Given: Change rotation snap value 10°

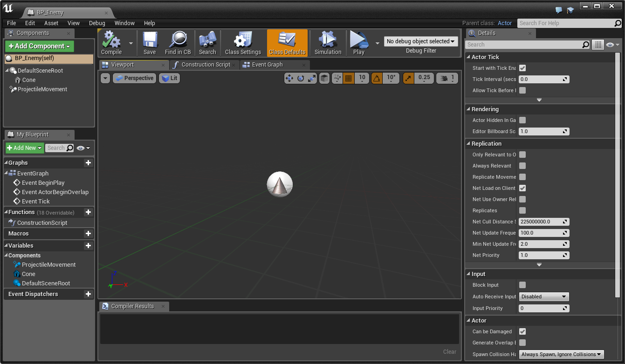Looking at the screenshot, I should tap(391, 78).
